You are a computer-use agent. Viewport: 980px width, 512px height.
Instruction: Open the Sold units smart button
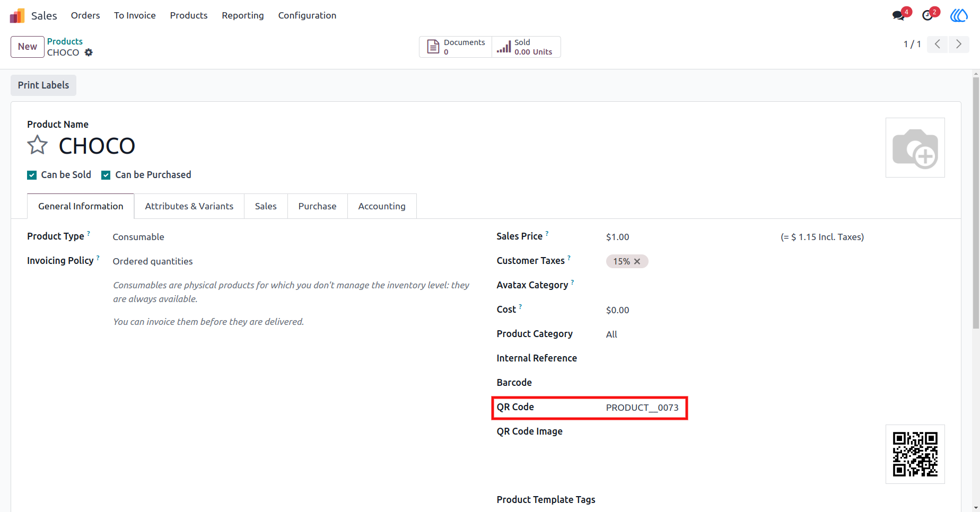tap(526, 47)
